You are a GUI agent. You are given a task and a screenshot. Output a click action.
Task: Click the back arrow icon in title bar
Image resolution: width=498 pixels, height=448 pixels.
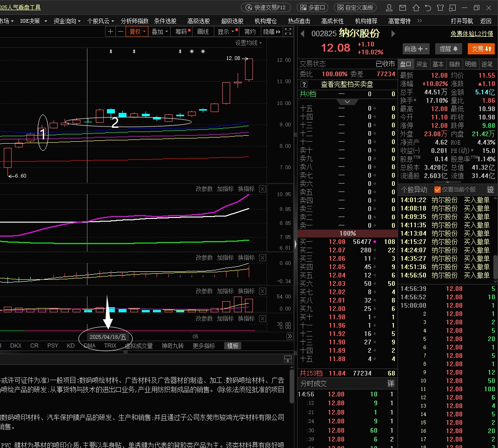(x=428, y=7)
